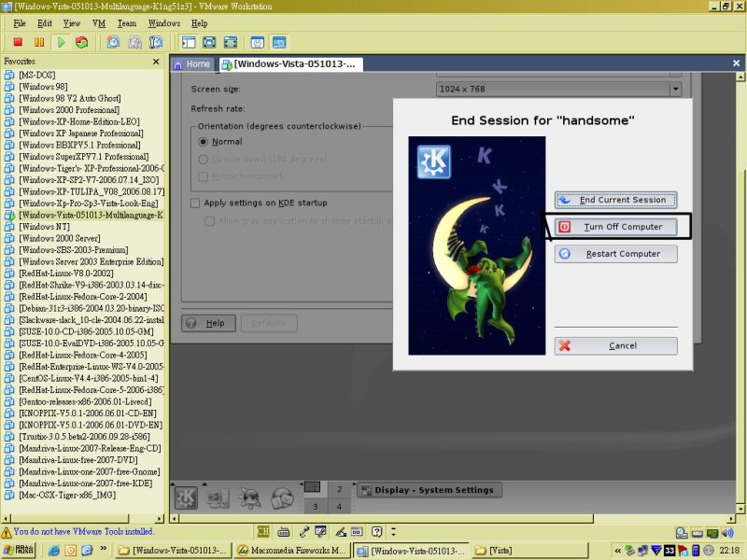Select [MS-DOS] in Favorites

[x=36, y=76]
